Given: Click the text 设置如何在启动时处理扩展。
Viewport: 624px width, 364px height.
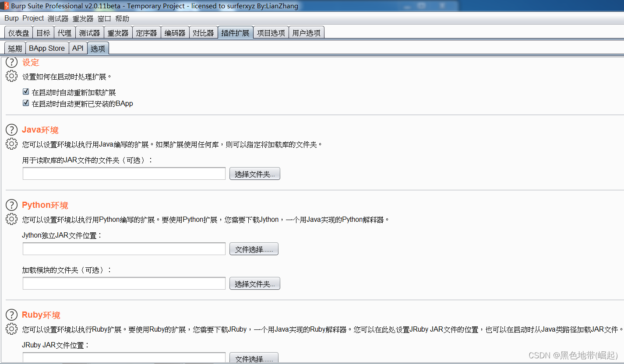Looking at the screenshot, I should pyautogui.click(x=67, y=77).
